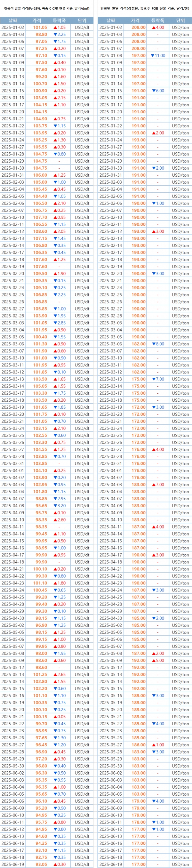Click the 가격 header in the coking coal table
The image size is (192, 868).
[135, 20]
